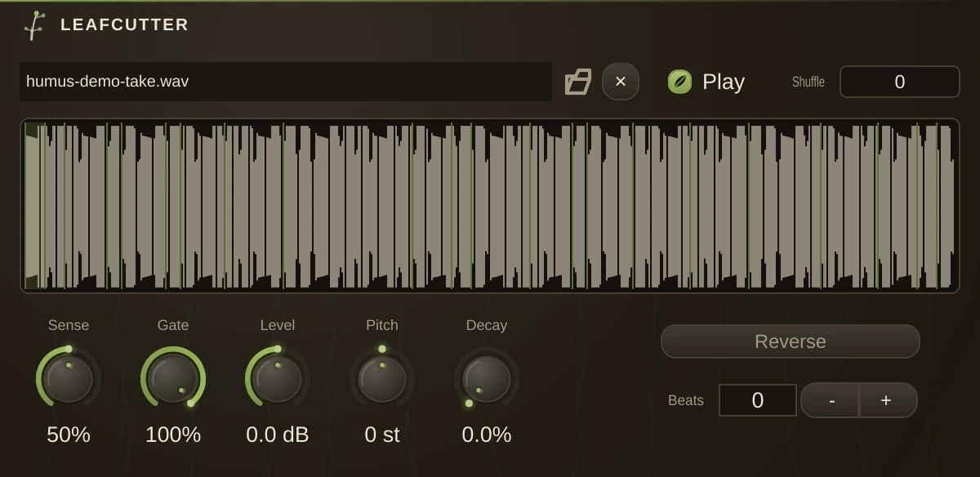Click the Leafcutter sprout logo icon
Image resolution: width=980 pixels, height=477 pixels.
(x=34, y=25)
